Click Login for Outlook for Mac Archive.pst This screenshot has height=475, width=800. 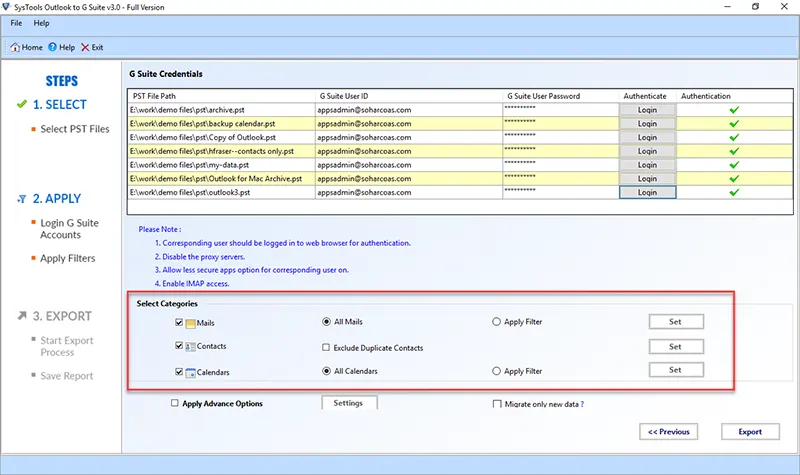(x=647, y=179)
